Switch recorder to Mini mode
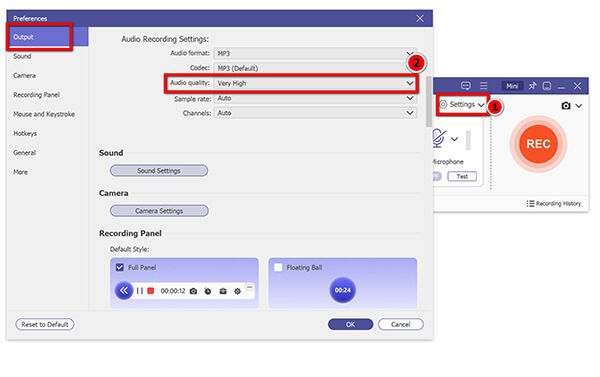The height and width of the screenshot is (377, 600). point(512,86)
